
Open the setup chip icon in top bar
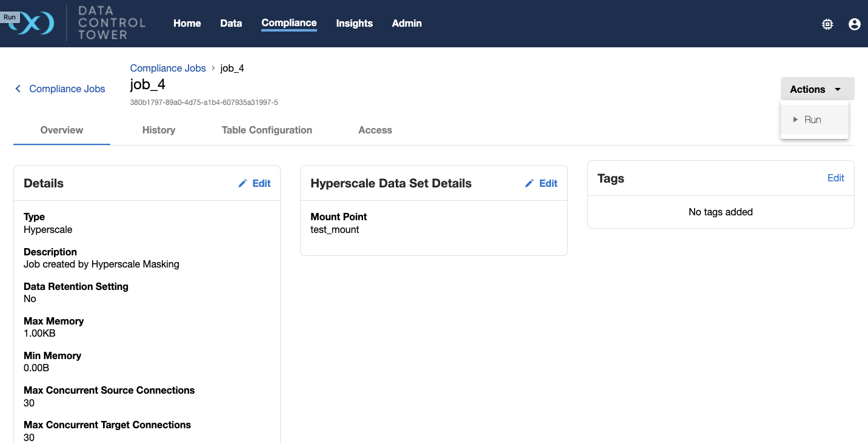click(827, 24)
